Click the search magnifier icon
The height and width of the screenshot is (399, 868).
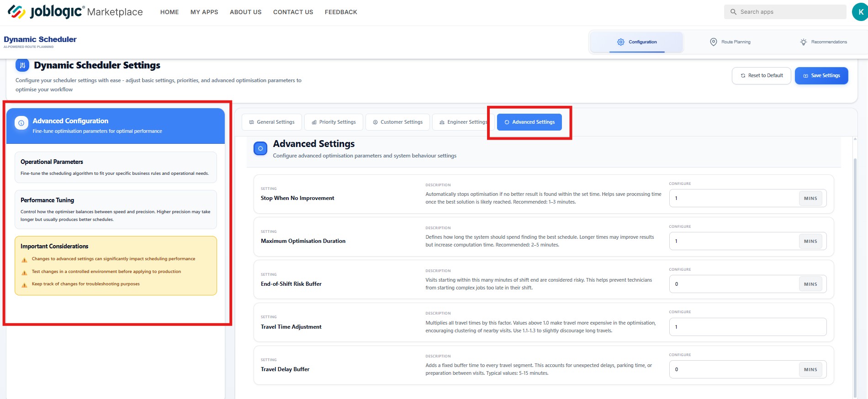coord(733,12)
